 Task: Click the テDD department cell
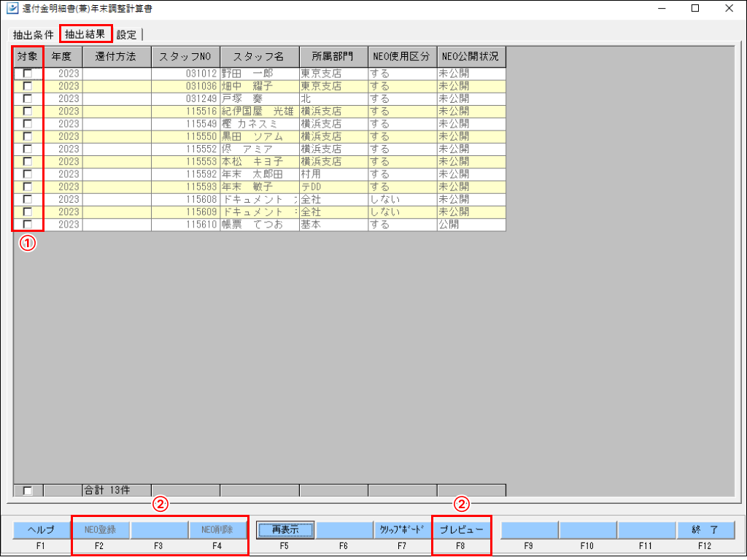pyautogui.click(x=333, y=186)
